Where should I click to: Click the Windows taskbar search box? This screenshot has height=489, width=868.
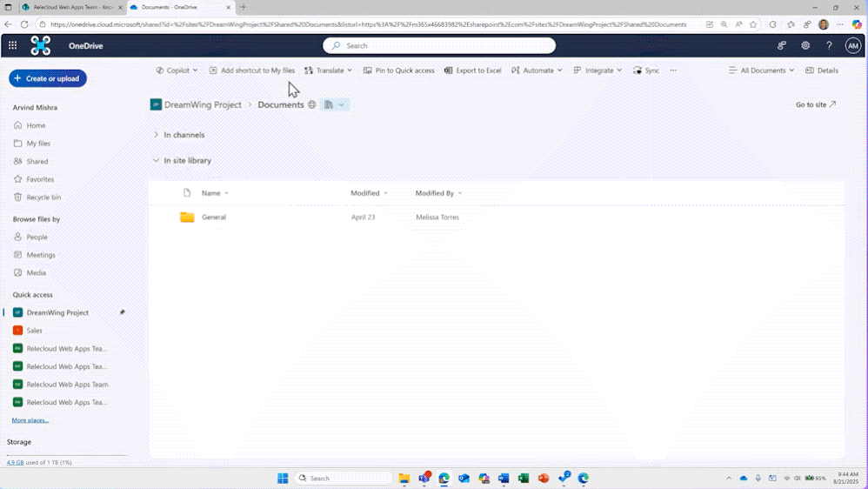pyautogui.click(x=344, y=478)
